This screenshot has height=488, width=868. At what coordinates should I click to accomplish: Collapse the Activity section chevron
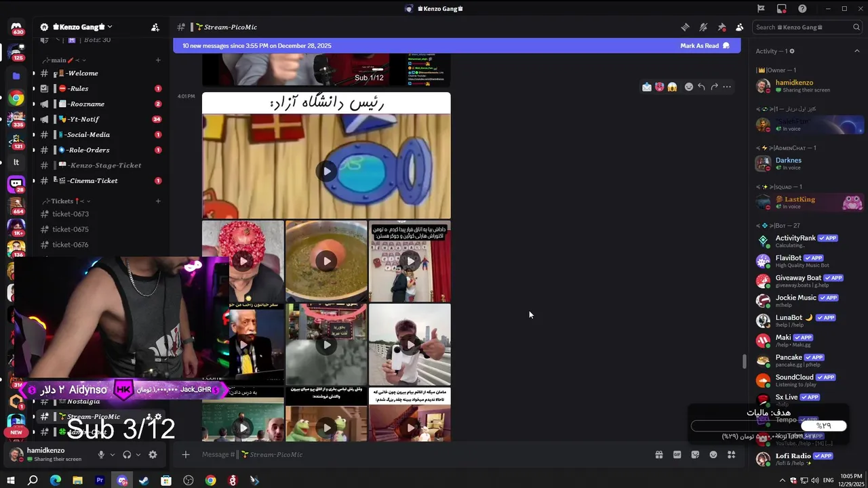[x=856, y=51]
